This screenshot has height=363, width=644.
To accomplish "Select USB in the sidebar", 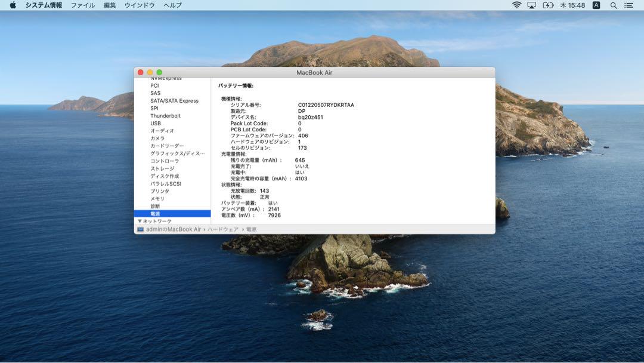I will pos(155,124).
